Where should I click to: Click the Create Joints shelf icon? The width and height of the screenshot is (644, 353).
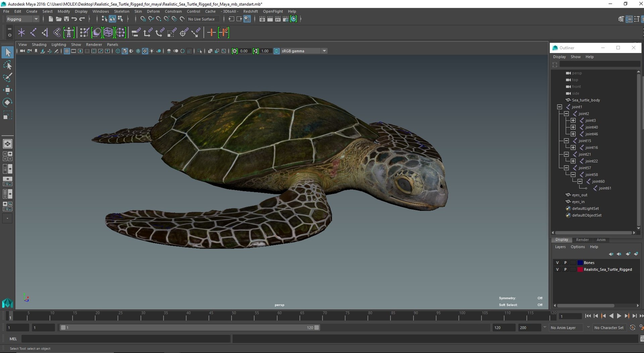tap(33, 33)
